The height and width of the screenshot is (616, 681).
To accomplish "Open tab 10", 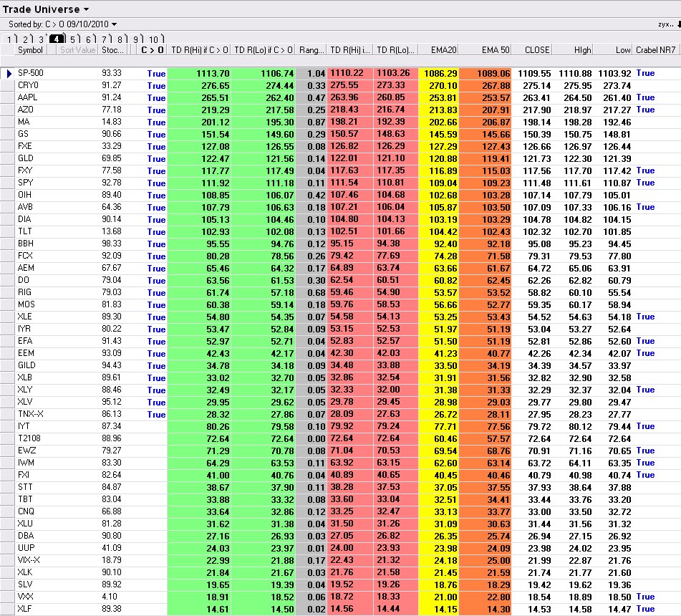I will click(x=155, y=39).
